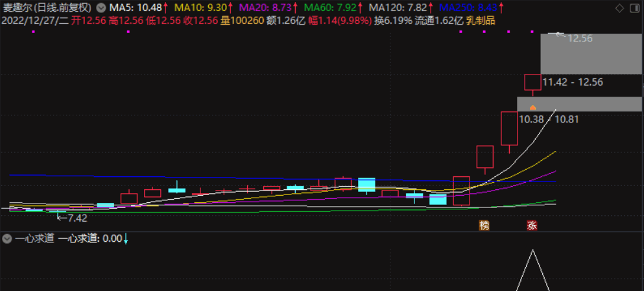Click the closing price 收12.56
This screenshot has height=291, width=644.
pyautogui.click(x=201, y=21)
